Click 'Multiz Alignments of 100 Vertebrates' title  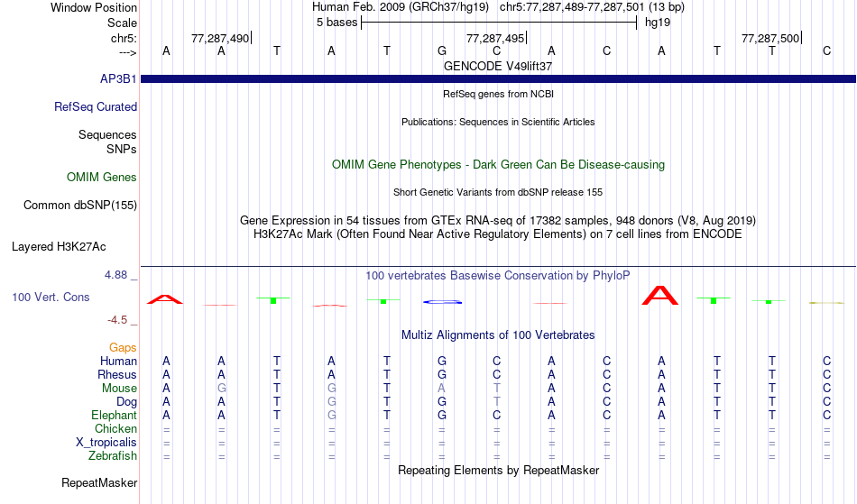(498, 334)
